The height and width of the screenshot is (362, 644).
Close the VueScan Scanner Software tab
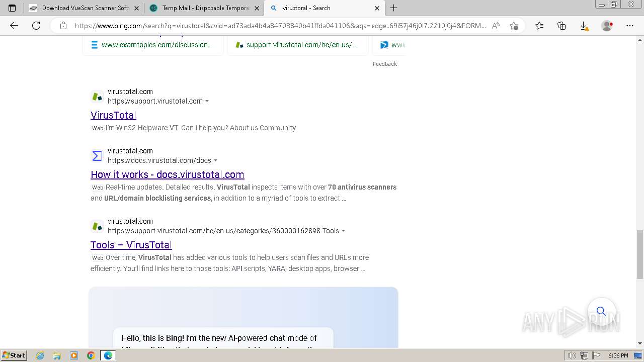point(136,8)
